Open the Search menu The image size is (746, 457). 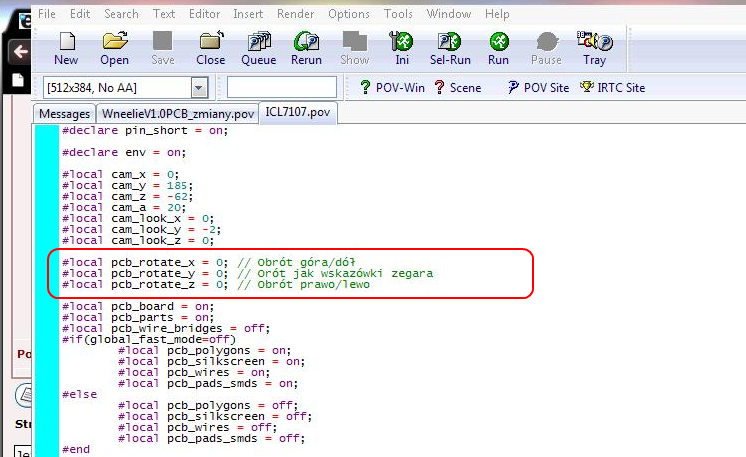[121, 14]
